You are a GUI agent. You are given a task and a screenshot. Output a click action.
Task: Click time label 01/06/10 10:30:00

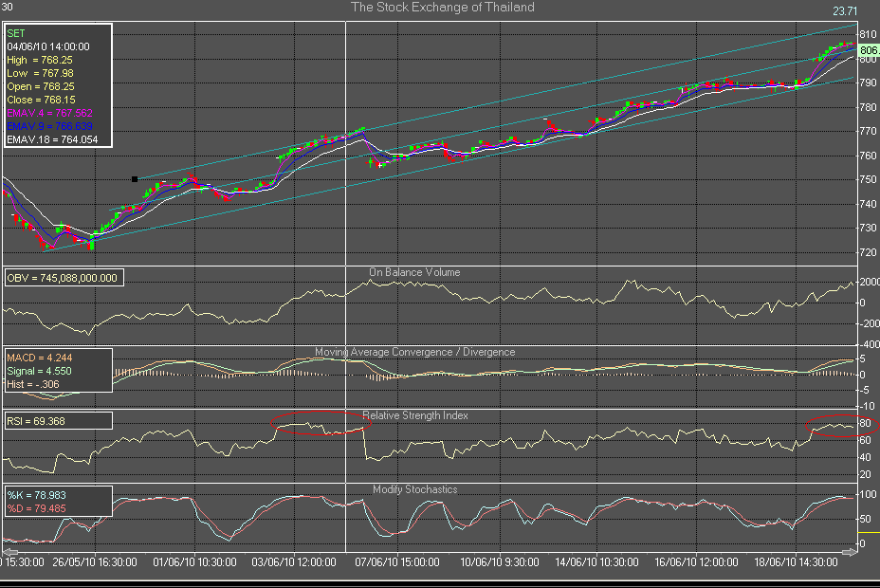click(194, 561)
